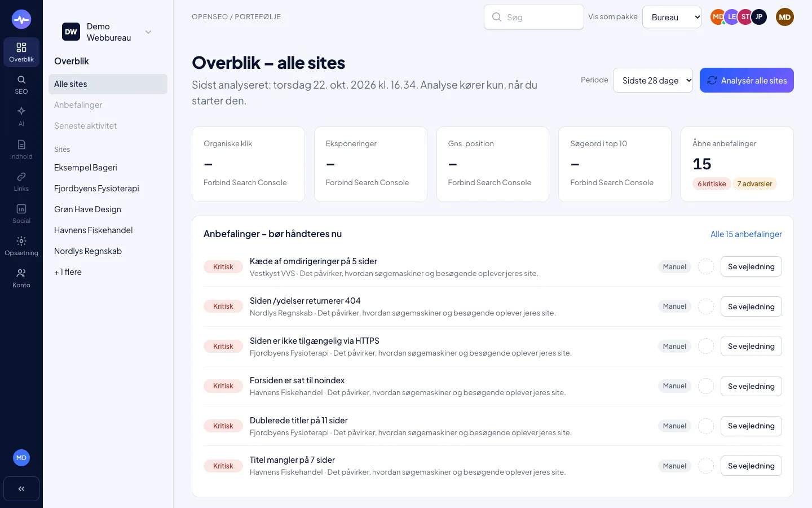
Task: Mark Kæde af omdirigeringer recommendation as done
Action: pos(706,266)
